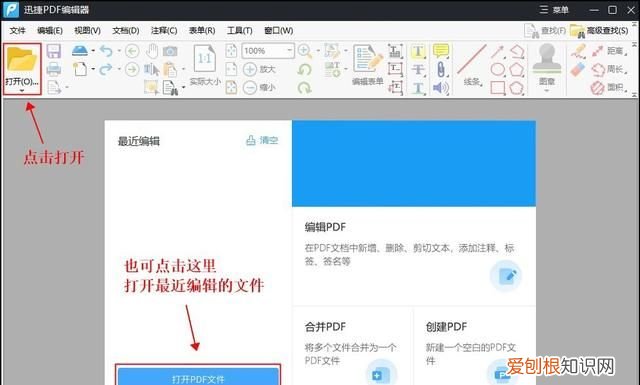This screenshot has width=640, height=385.
Task: Select the Polygon shape tool
Action: click(516, 69)
